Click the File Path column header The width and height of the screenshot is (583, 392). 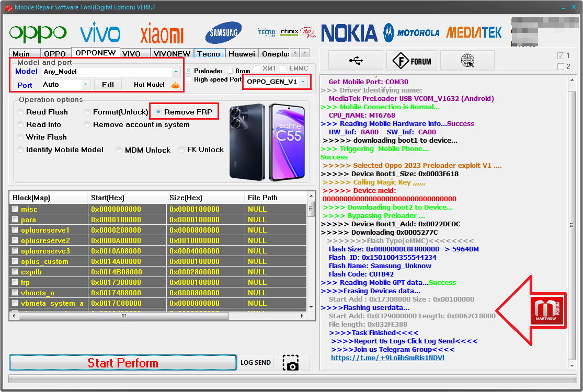click(276, 198)
